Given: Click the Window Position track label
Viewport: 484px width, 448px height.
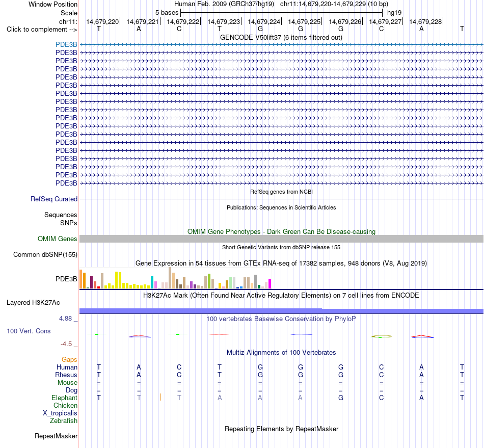Looking at the screenshot, I should (x=53, y=4).
